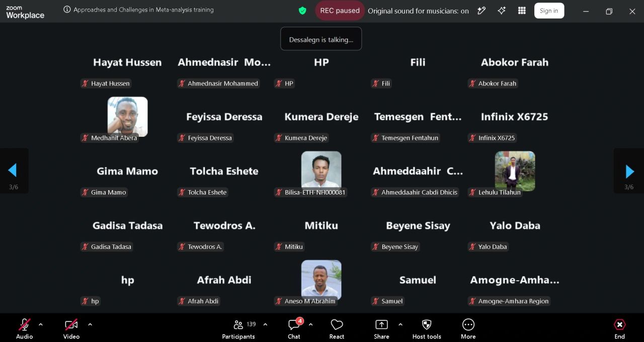
Task: Select the large Kumera Dereje name tile
Action: 321,117
